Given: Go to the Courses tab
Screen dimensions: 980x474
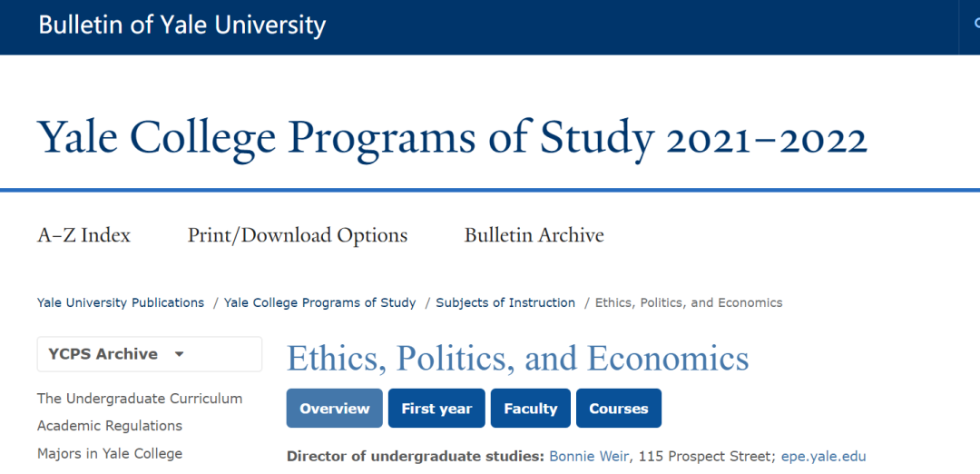Looking at the screenshot, I should click(x=618, y=409).
